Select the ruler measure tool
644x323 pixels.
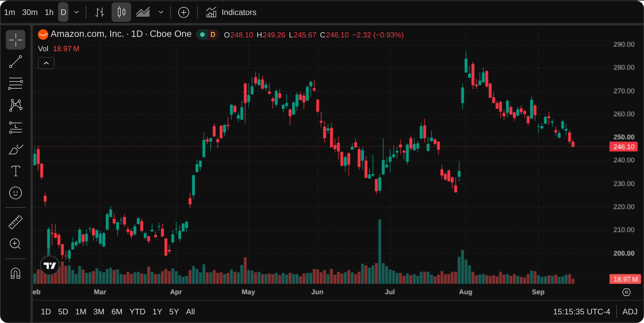point(16,222)
